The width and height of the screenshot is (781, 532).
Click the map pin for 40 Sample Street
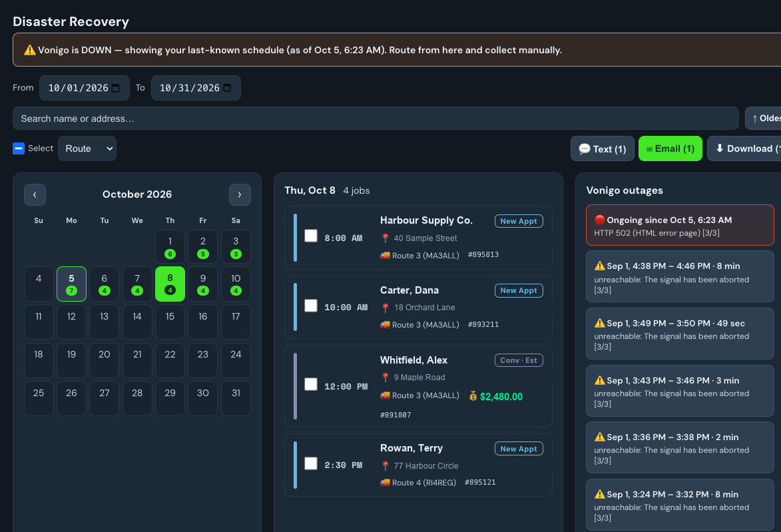[385, 238]
